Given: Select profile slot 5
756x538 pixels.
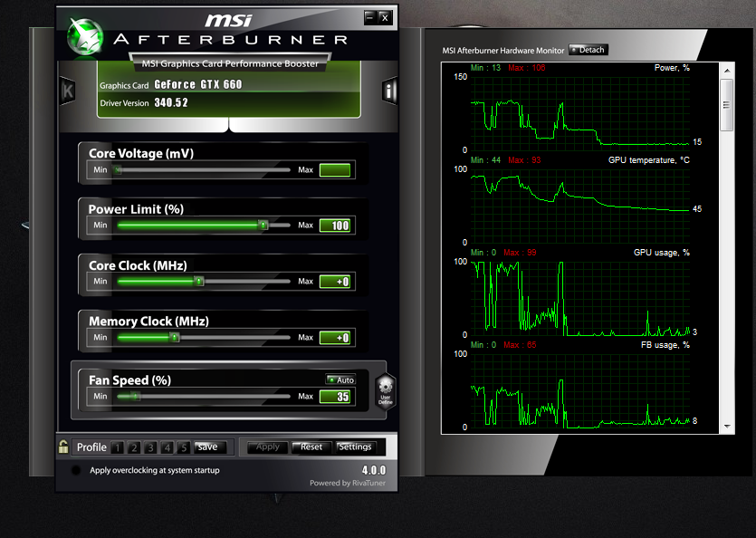Looking at the screenshot, I should [183, 447].
